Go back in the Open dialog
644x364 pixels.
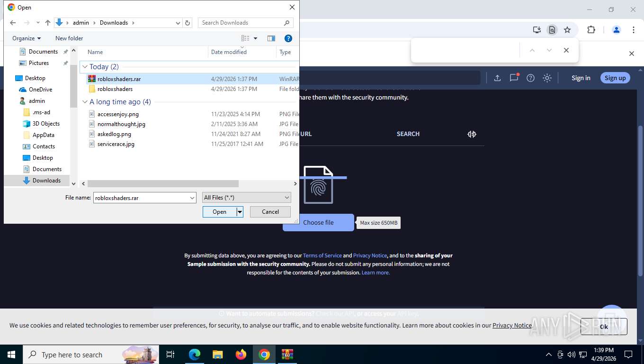13,23
